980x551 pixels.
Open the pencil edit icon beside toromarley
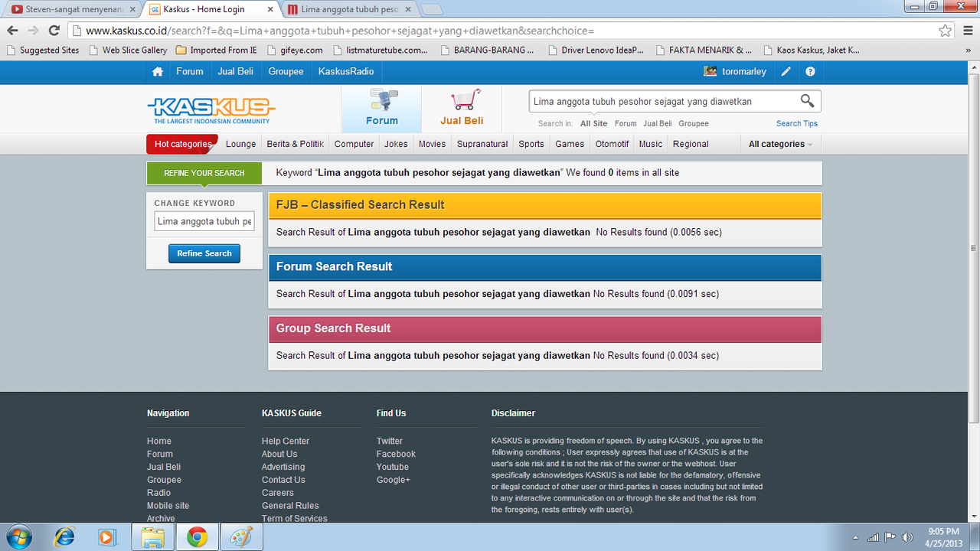click(786, 71)
